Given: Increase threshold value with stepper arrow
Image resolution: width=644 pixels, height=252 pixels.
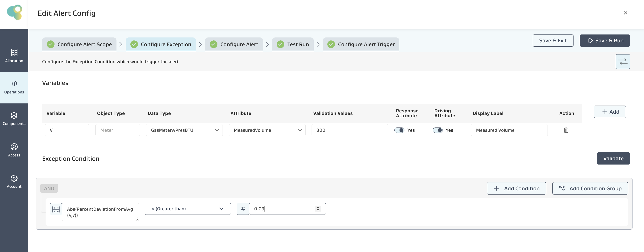Looking at the screenshot, I should [318, 207].
